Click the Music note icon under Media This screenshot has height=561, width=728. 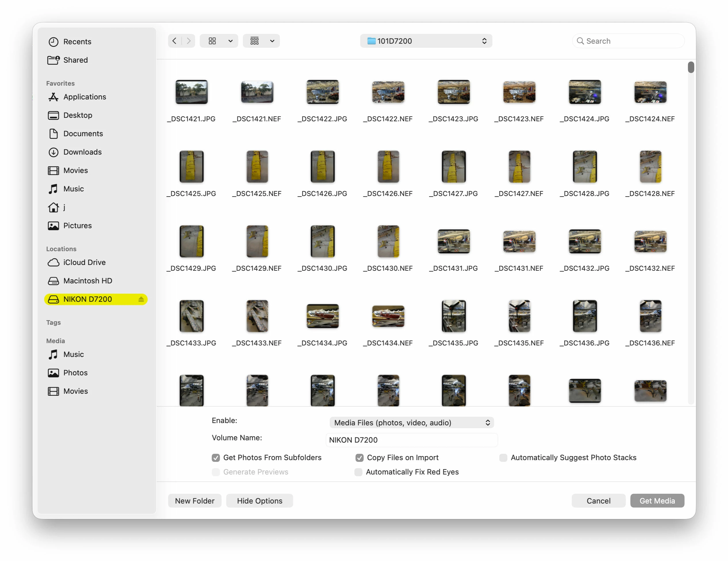(53, 354)
